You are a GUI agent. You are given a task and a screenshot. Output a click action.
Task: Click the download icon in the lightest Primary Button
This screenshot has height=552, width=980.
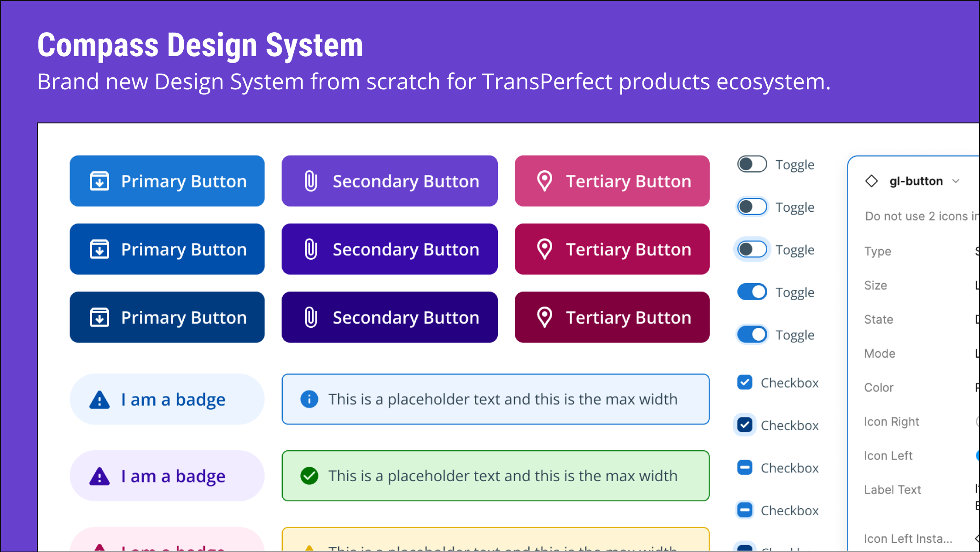99,181
